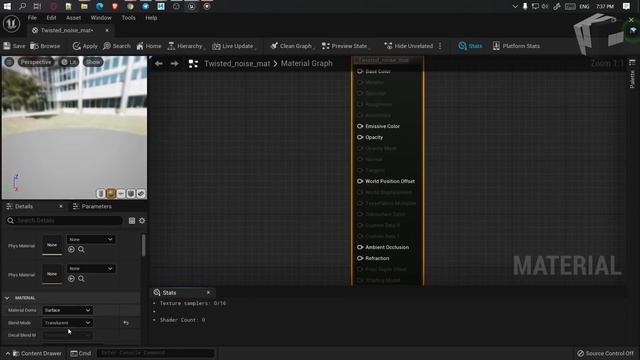Click the Home toolbar icon
This screenshot has height=360, width=640.
click(149, 46)
